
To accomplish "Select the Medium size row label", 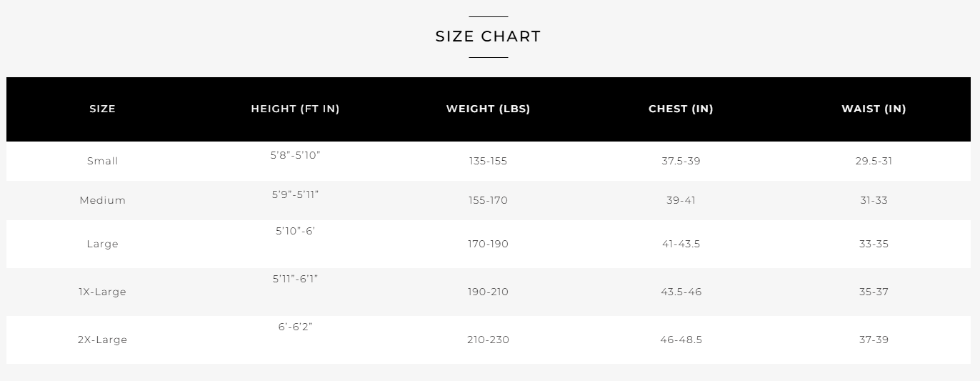I will point(102,200).
